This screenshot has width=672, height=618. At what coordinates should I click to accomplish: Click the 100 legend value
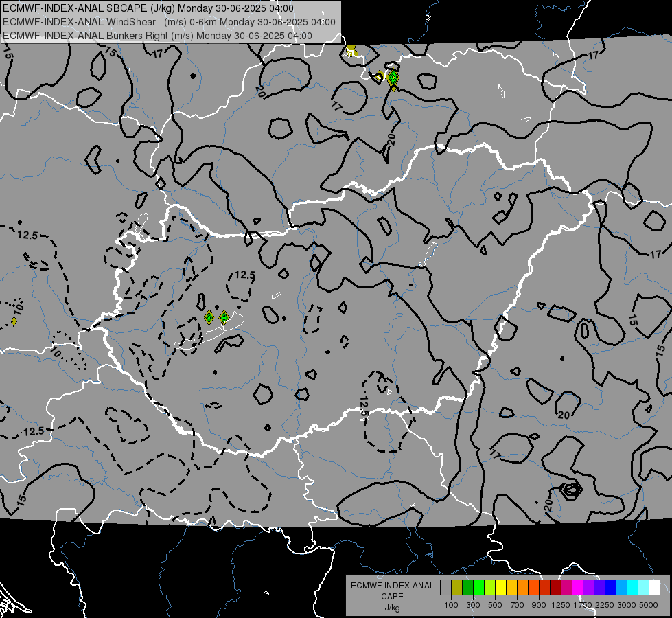coord(451,605)
